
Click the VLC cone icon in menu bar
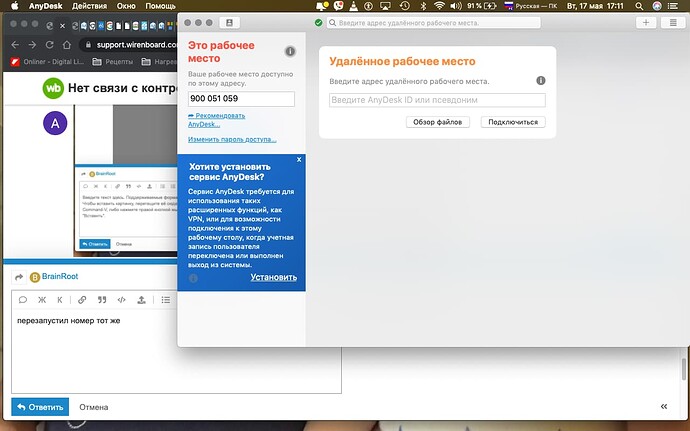pyautogui.click(x=353, y=6)
